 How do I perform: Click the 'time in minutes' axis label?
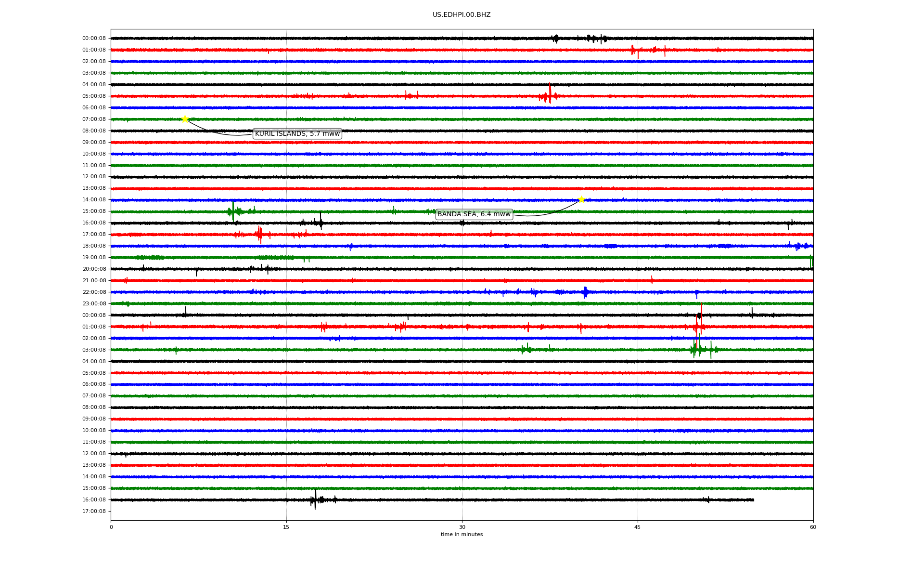461,535
